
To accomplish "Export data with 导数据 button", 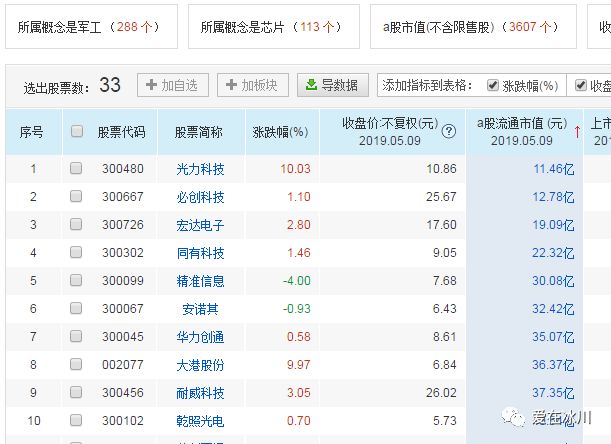I will click(333, 85).
